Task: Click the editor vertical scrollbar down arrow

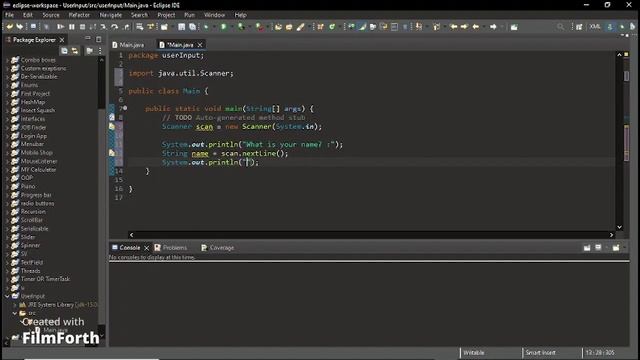Action: (x=620, y=227)
